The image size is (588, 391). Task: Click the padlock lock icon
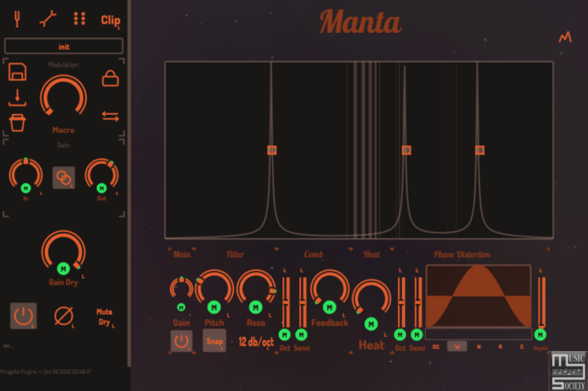110,78
